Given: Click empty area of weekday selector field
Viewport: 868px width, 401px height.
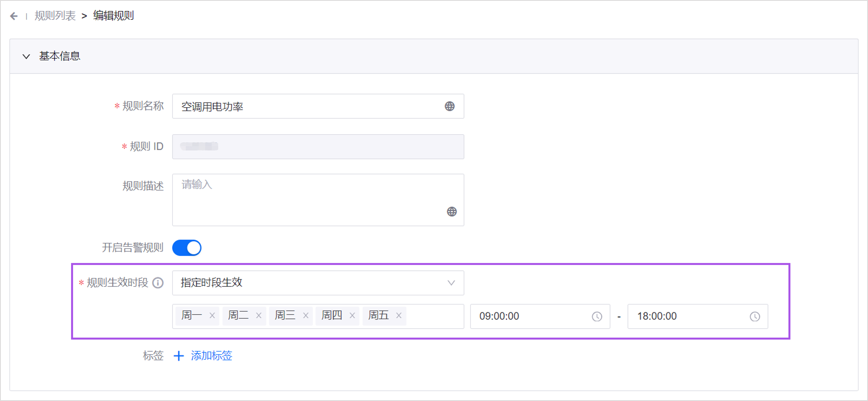Looking at the screenshot, I should (x=435, y=316).
